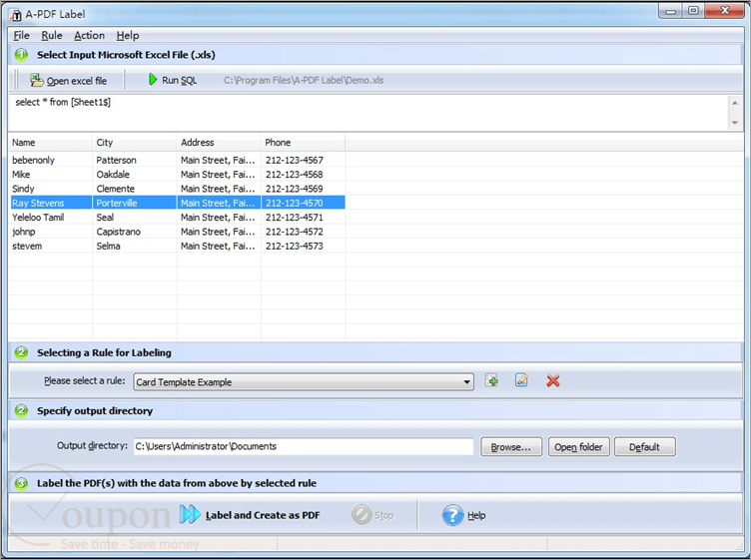Click the SQL box scroll up arrow
This screenshot has height=560, width=751.
point(735,103)
